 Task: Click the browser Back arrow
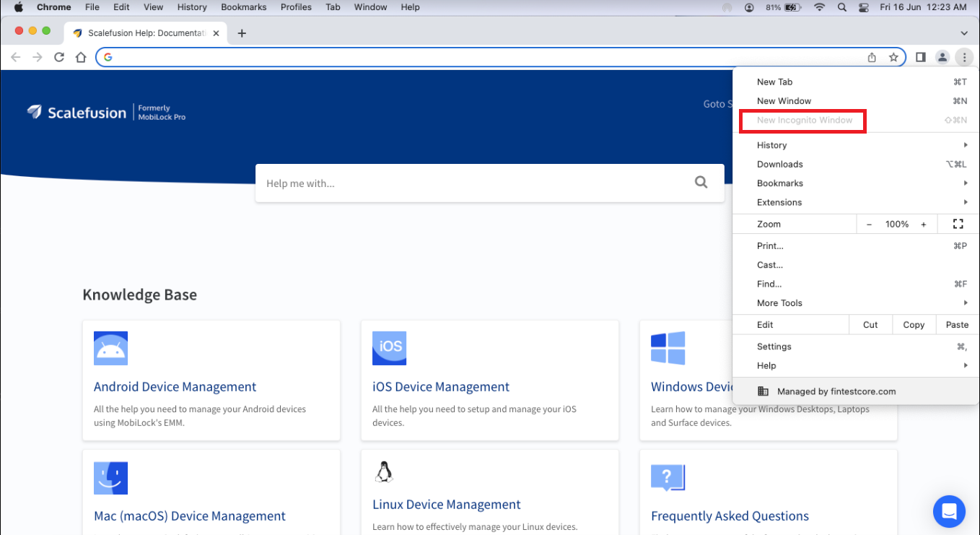pyautogui.click(x=16, y=57)
